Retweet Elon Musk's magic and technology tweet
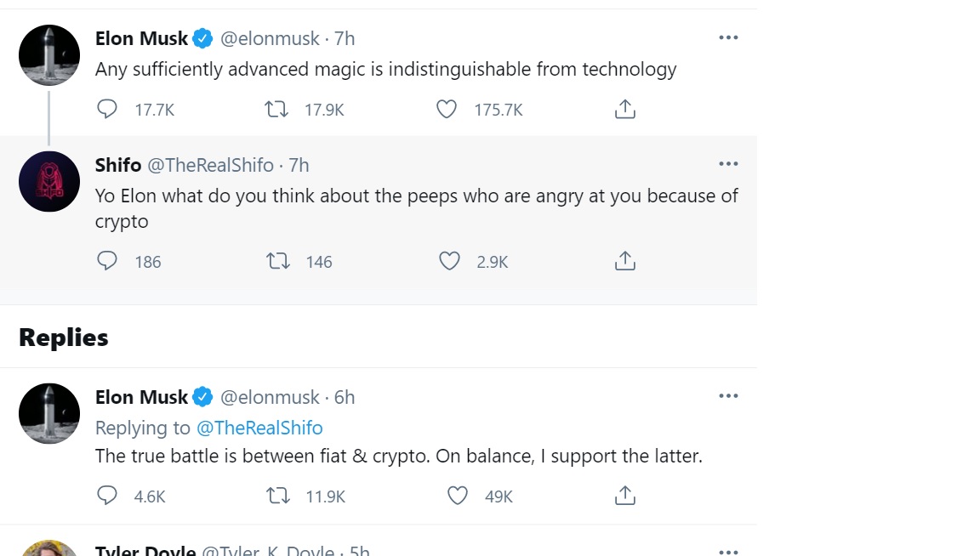This screenshot has width=980, height=556. click(x=276, y=110)
